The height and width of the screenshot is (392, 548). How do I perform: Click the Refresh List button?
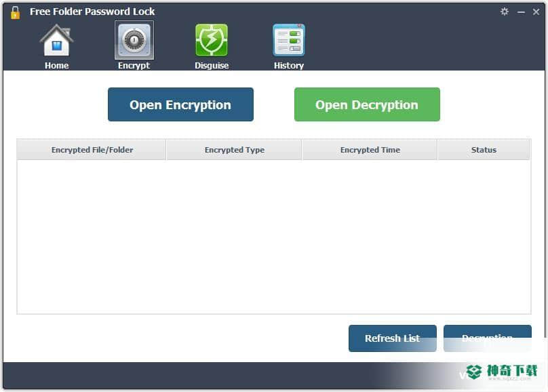click(x=393, y=338)
